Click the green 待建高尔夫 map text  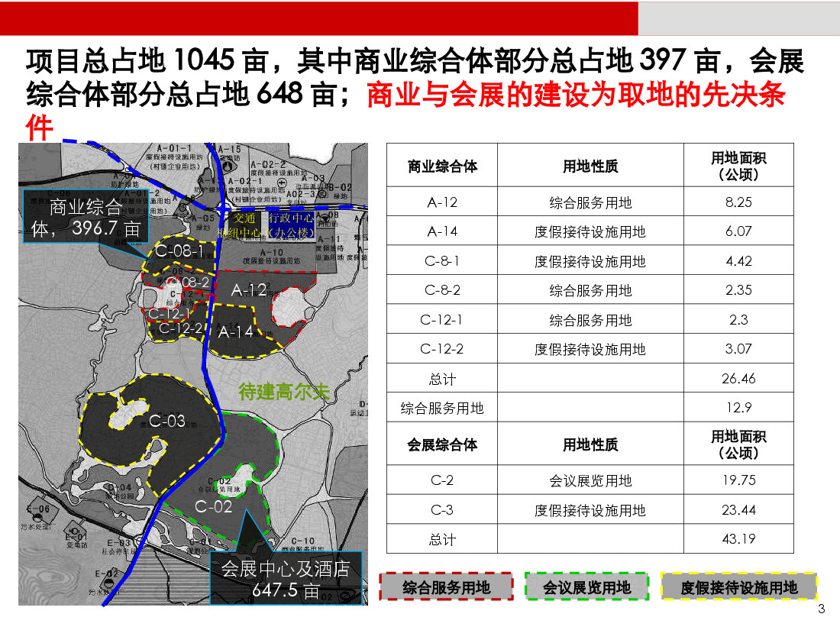[283, 392]
